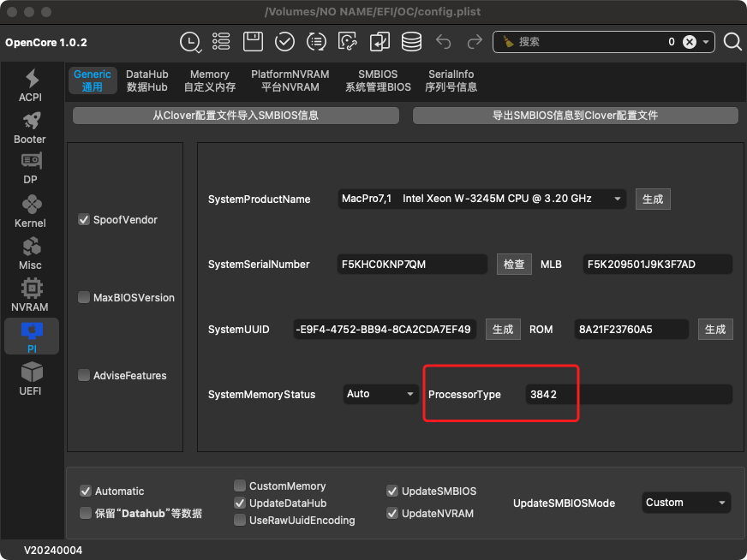Screen dimensions: 747x560
Task: Click 从Clover配置文件导入SMBIOS信息 button
Action: (236, 116)
